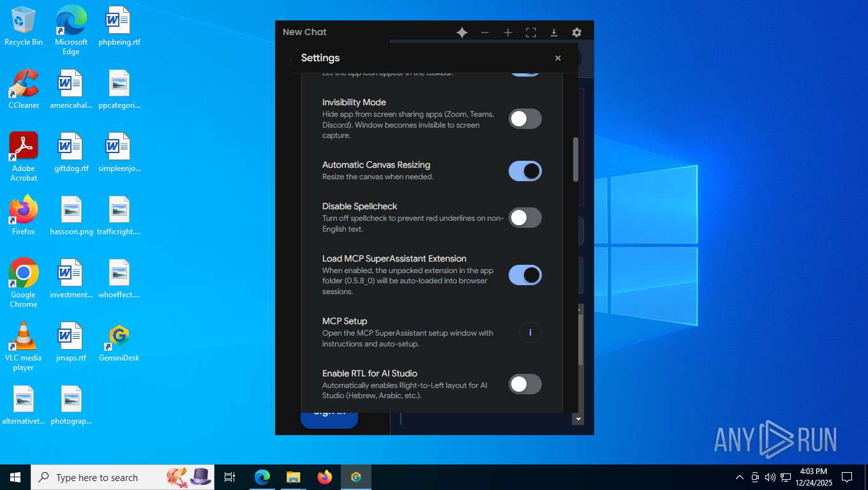Screen dimensions: 868x490
Task: Click the network tray icon
Action: [x=786, y=477]
